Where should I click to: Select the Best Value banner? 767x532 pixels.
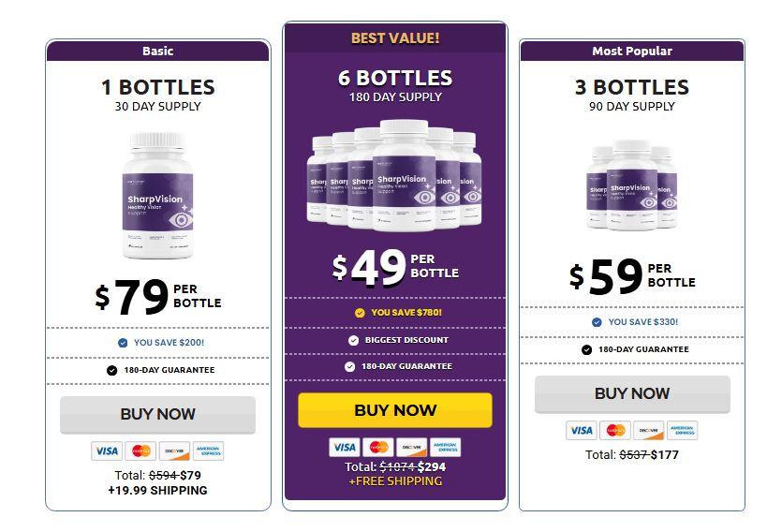point(395,38)
